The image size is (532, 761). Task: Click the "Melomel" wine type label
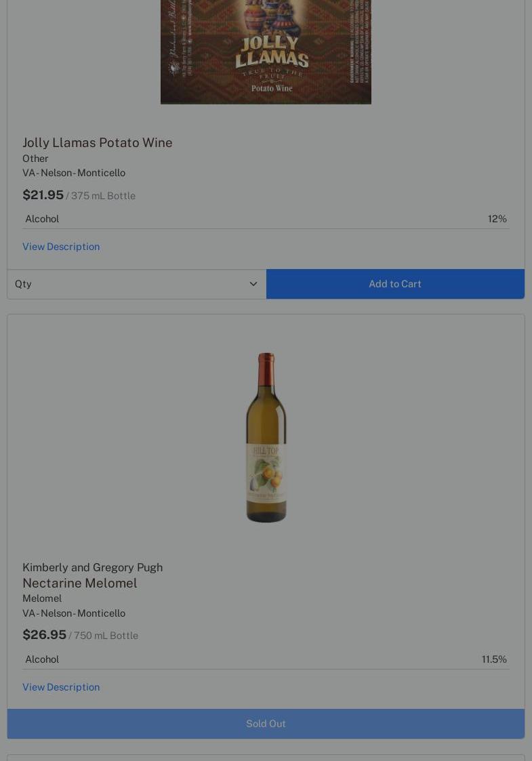[x=42, y=598]
